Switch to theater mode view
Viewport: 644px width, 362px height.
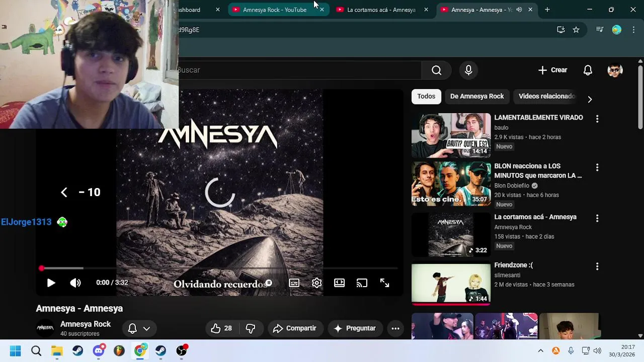pos(339,283)
